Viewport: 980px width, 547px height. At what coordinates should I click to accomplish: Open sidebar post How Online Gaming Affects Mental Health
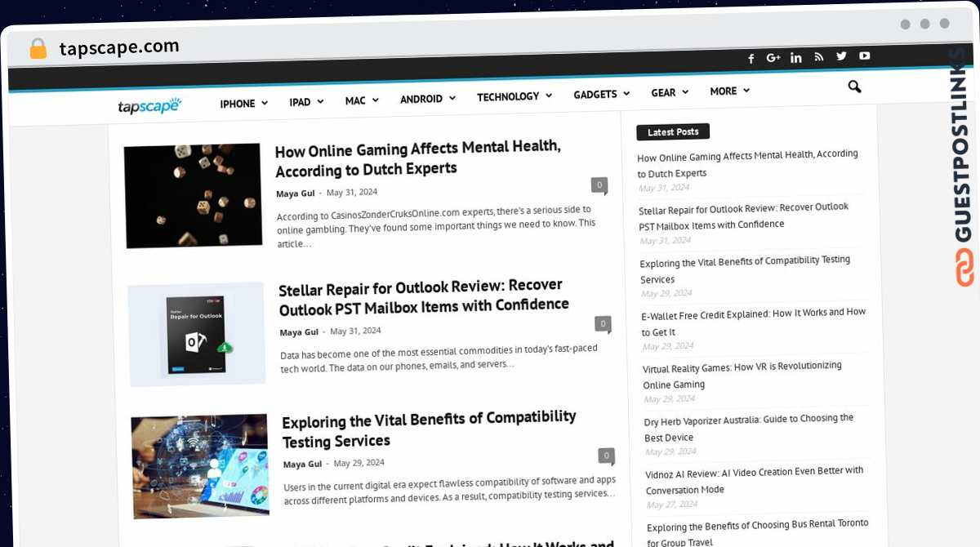coord(747,163)
